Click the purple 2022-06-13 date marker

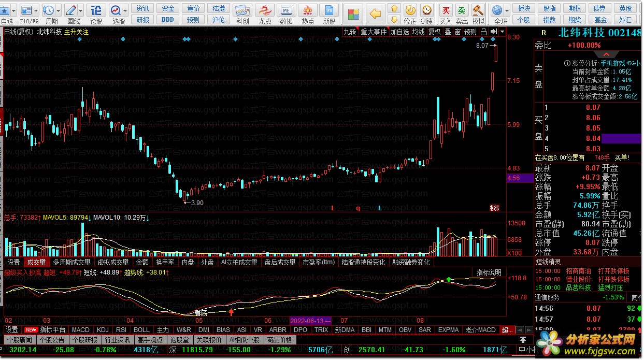coord(310,320)
